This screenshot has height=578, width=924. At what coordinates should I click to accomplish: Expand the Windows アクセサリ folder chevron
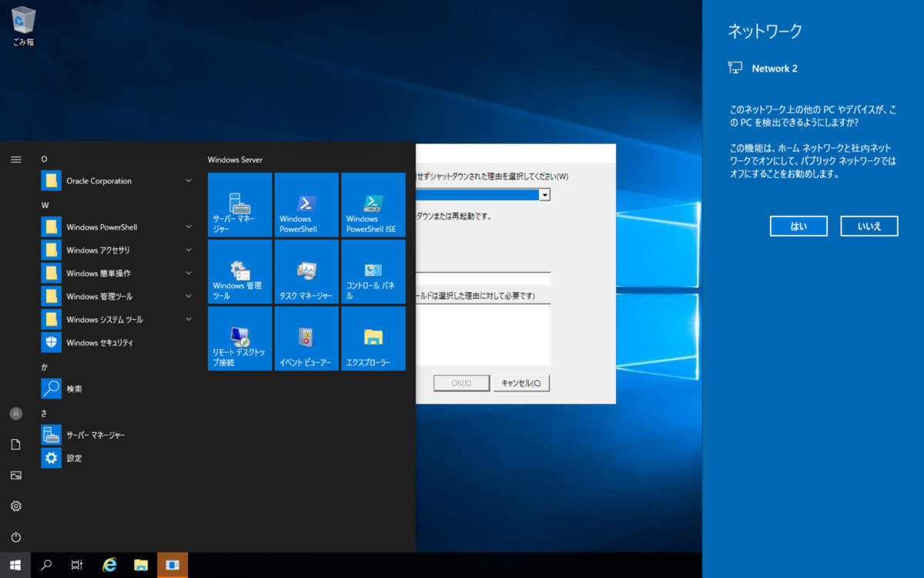coord(189,250)
